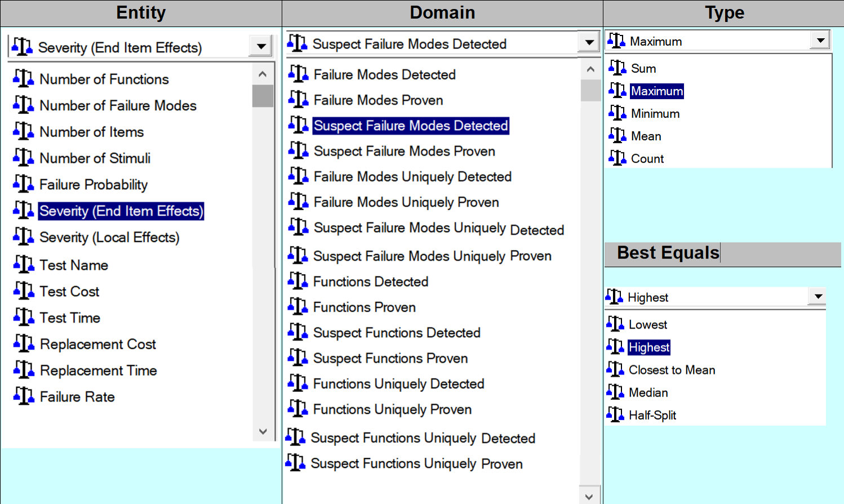Select Severity (Local Effects) entity

(x=109, y=237)
